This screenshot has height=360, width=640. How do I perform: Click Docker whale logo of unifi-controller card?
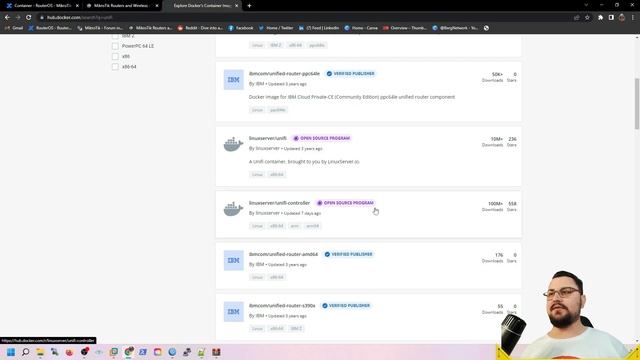[x=233, y=209]
